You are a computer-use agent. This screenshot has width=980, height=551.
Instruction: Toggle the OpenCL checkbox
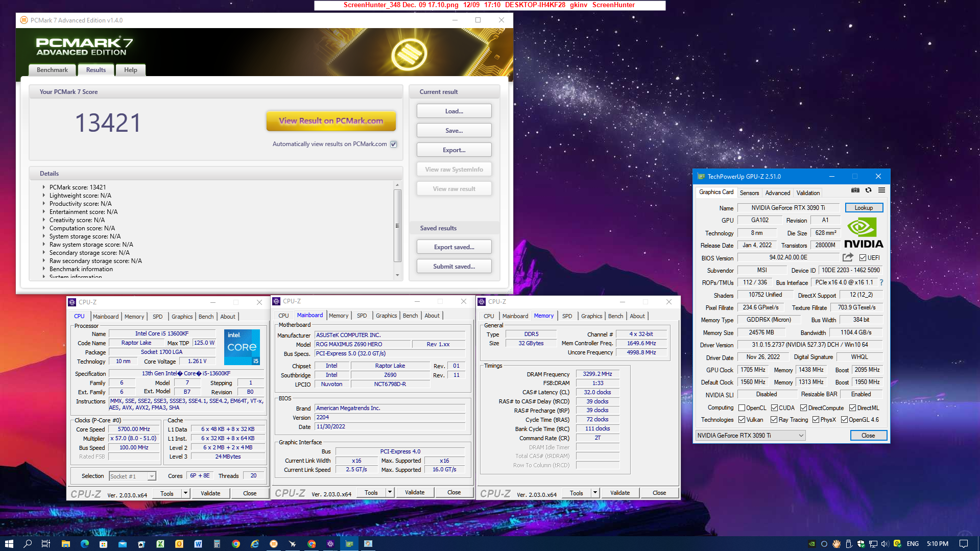(742, 408)
